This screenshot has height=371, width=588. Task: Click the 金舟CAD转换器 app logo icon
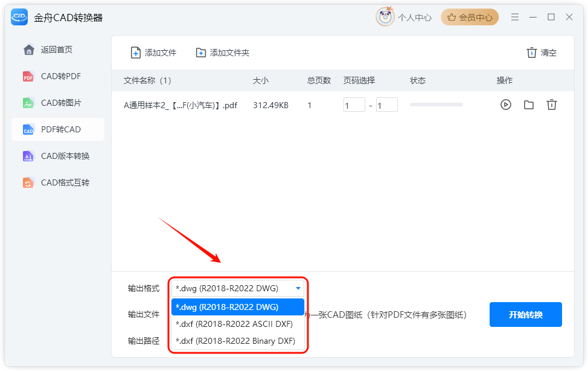tap(19, 18)
